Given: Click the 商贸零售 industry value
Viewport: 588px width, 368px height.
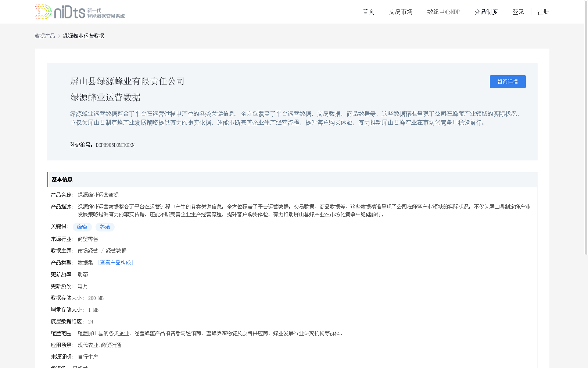Looking at the screenshot, I should tap(88, 239).
